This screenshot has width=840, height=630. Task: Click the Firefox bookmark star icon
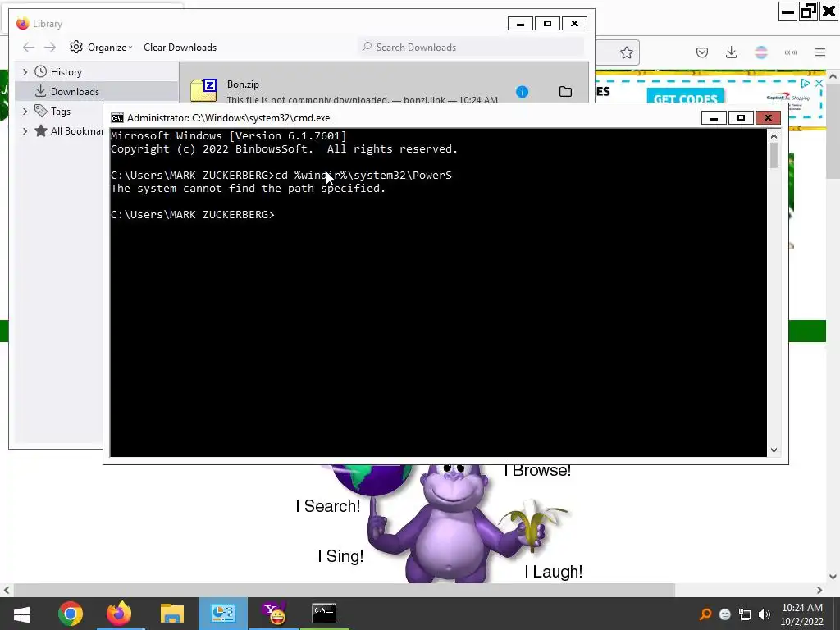(x=626, y=52)
